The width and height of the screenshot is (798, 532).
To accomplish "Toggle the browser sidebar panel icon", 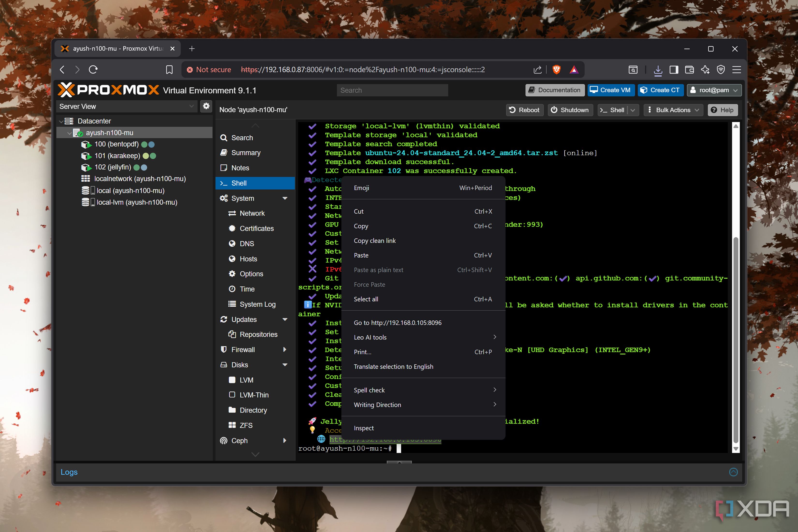I will (x=673, y=70).
